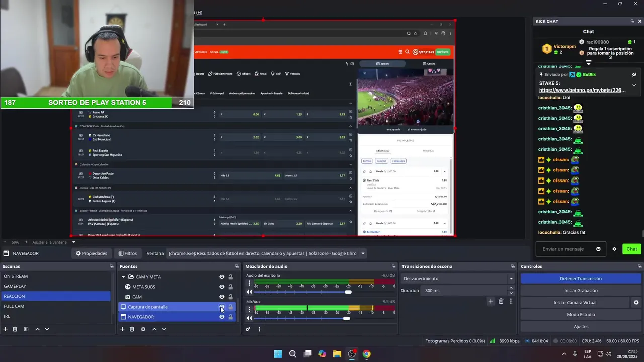The image size is (644, 362).
Task: Increase transition duration with up arrow
Action: pos(511,288)
